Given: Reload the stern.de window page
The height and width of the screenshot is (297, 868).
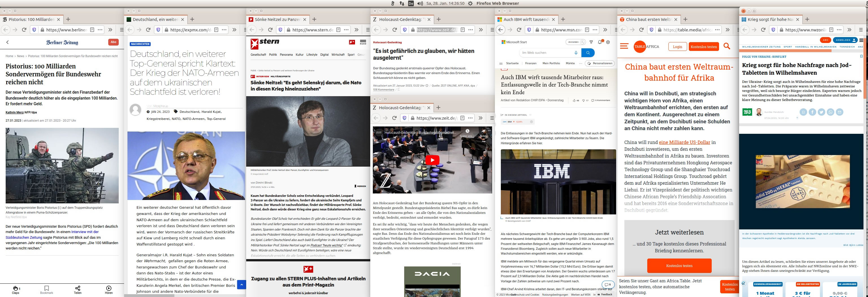Looking at the screenshot, I should pos(270,30).
